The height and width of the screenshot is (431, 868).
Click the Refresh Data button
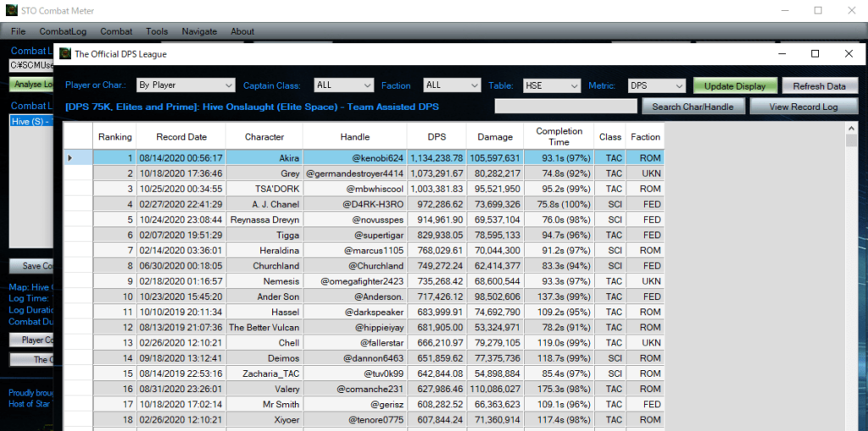click(819, 86)
